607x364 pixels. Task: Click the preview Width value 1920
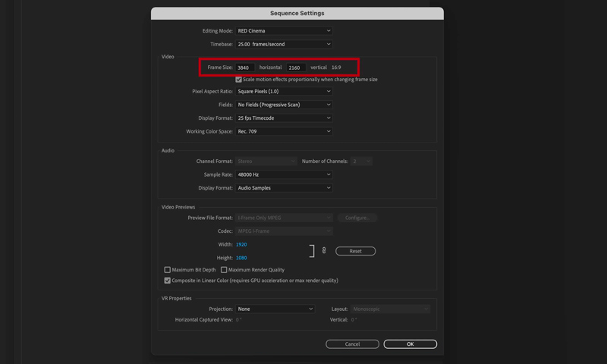pyautogui.click(x=241, y=245)
